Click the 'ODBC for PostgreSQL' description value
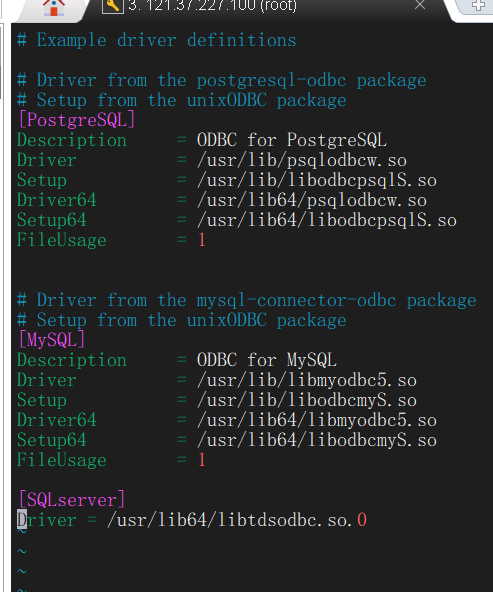The image size is (493, 592). pyautogui.click(x=291, y=140)
